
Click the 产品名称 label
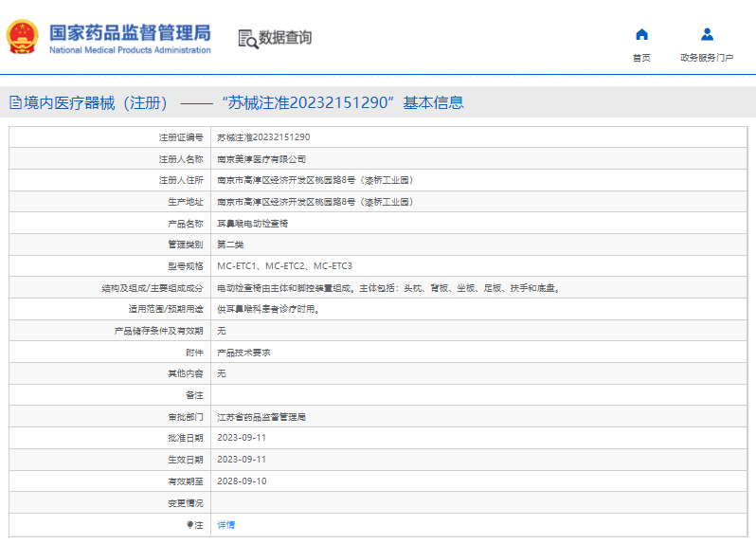tap(186, 224)
